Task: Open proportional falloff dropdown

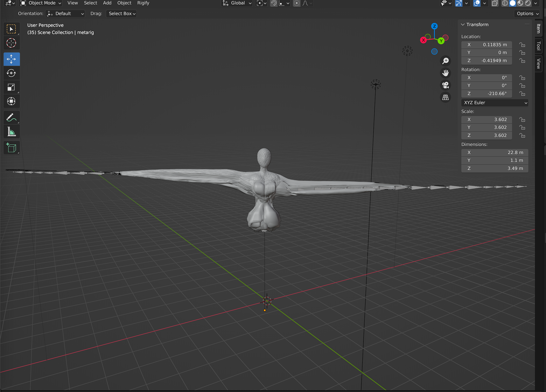Action: [x=307, y=3]
